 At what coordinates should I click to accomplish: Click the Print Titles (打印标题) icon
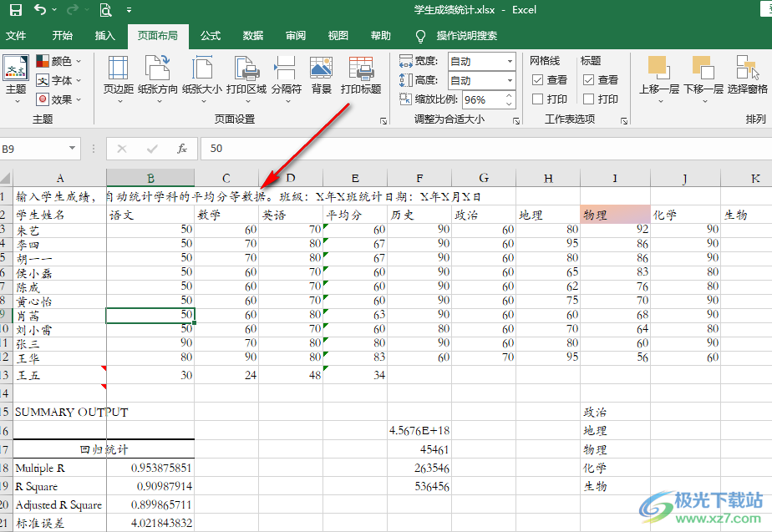point(361,68)
